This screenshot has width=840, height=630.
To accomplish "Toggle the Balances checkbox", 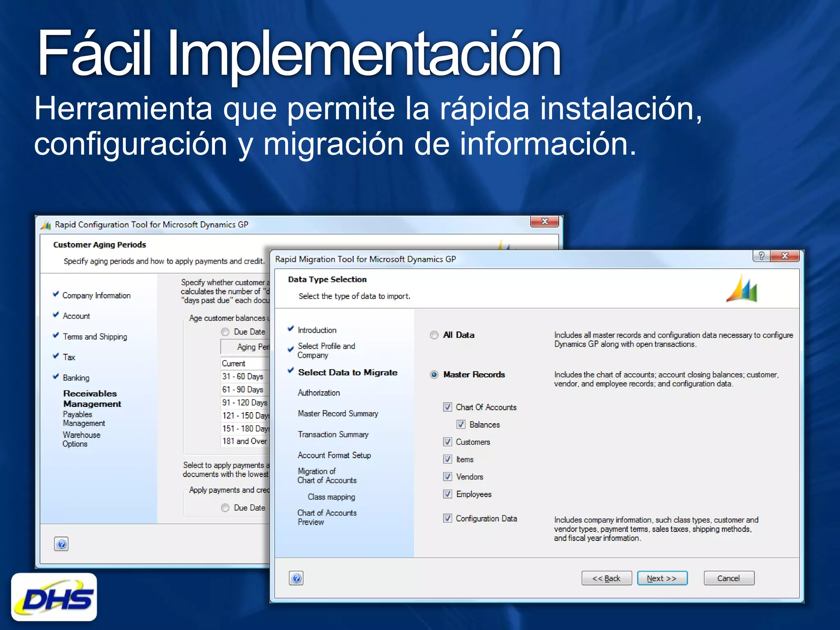I will [461, 425].
